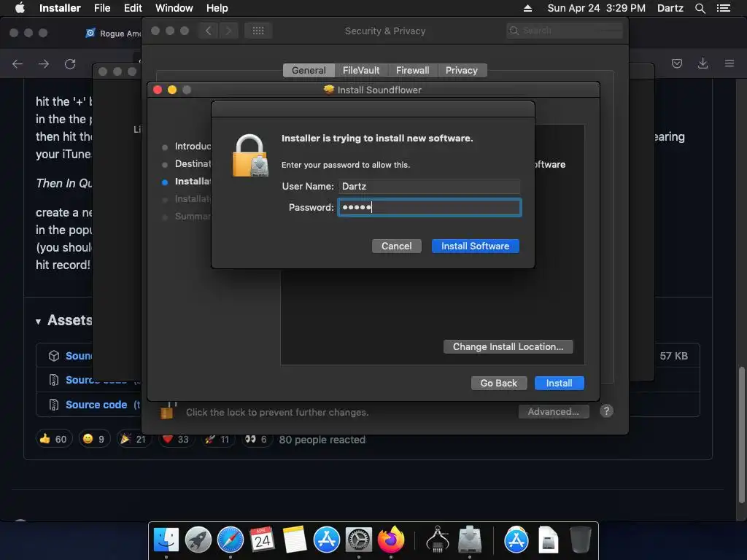Image resolution: width=747 pixels, height=560 pixels.
Task: Open the App Store icon next to Notes
Action: coord(327,540)
